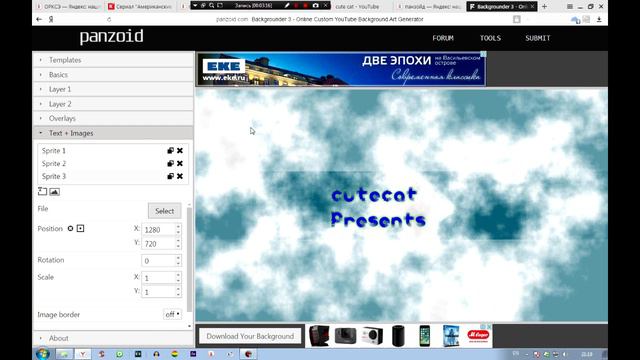Delete Sprite 1 using its X icon

(x=180, y=151)
